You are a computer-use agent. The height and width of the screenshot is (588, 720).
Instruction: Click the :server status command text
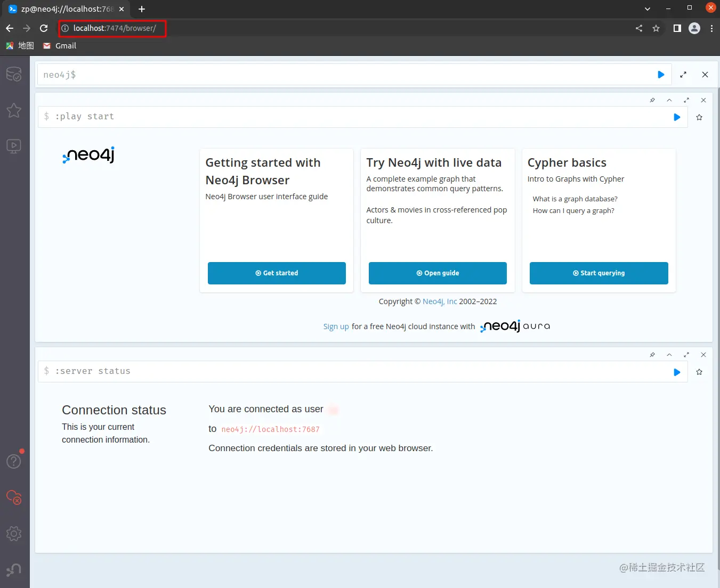click(93, 371)
